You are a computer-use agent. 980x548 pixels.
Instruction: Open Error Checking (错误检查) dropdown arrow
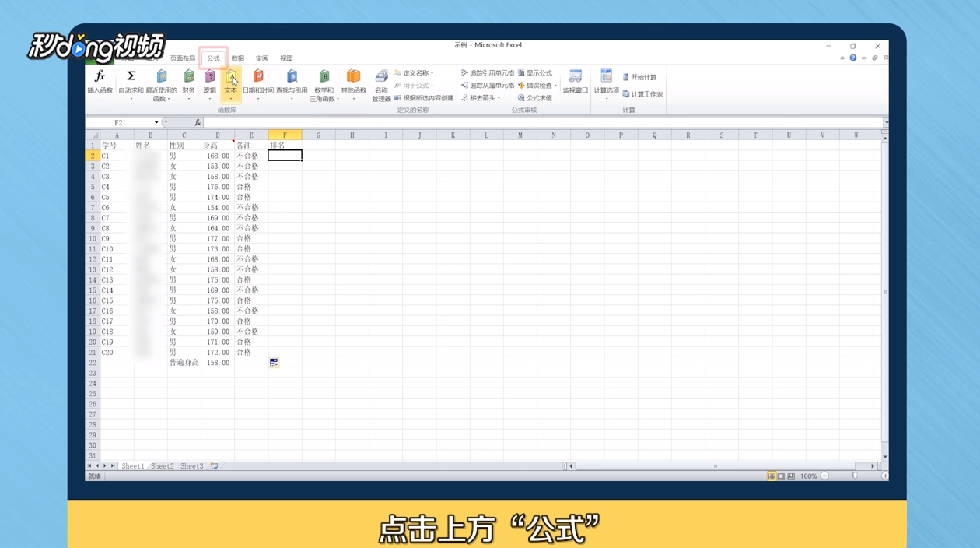tap(556, 86)
